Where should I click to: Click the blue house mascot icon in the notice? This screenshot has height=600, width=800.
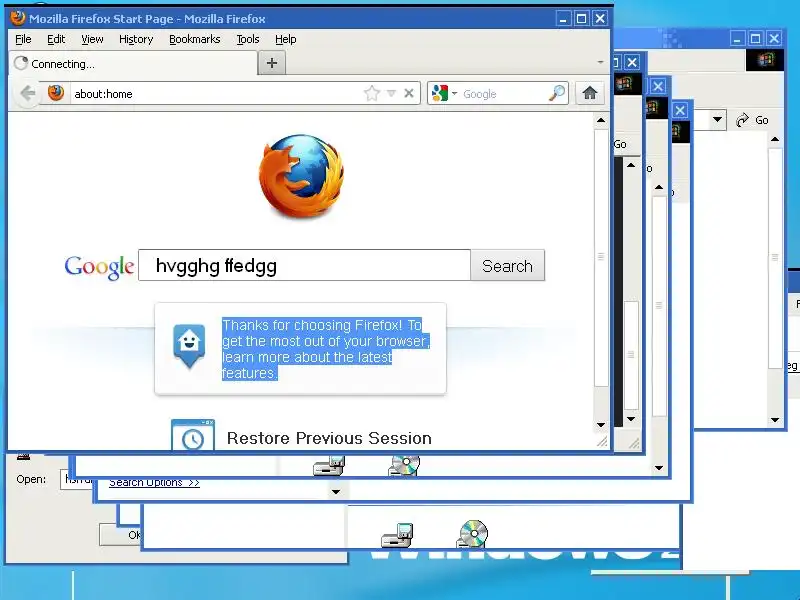(x=189, y=346)
